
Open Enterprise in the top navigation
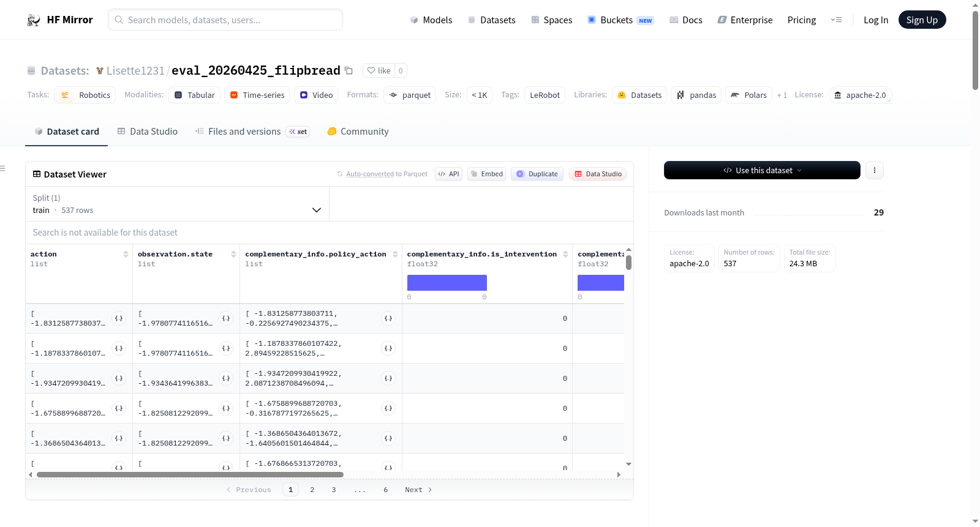click(x=745, y=20)
